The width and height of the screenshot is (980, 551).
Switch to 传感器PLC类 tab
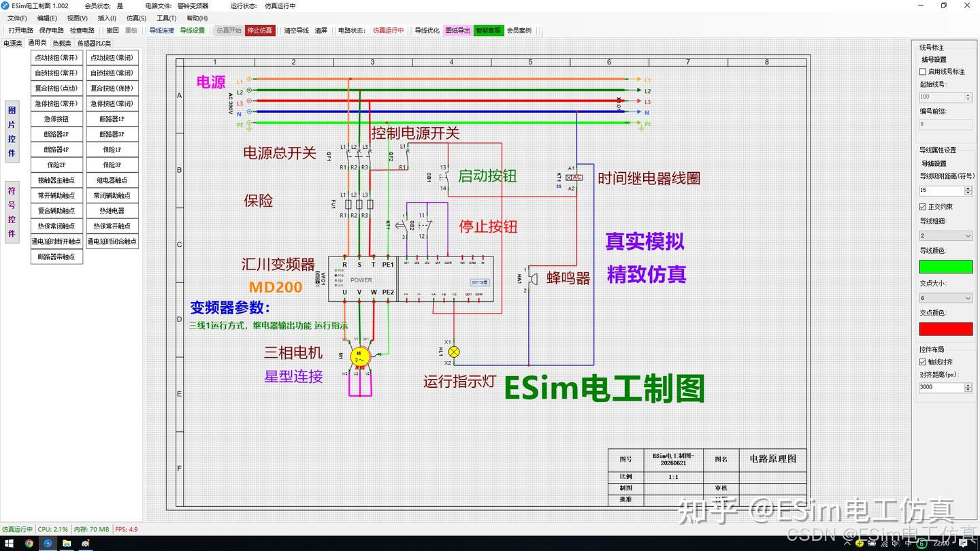pyautogui.click(x=95, y=44)
